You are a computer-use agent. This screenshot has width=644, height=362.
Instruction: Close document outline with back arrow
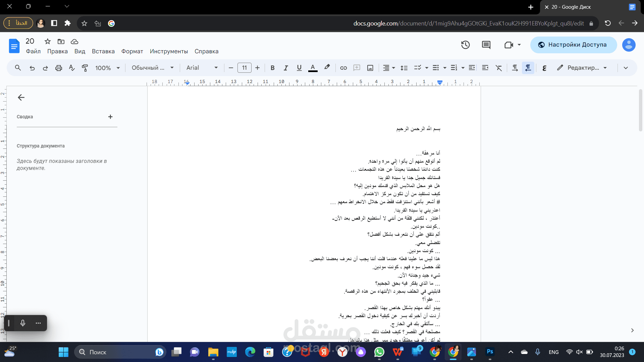pyautogui.click(x=21, y=98)
